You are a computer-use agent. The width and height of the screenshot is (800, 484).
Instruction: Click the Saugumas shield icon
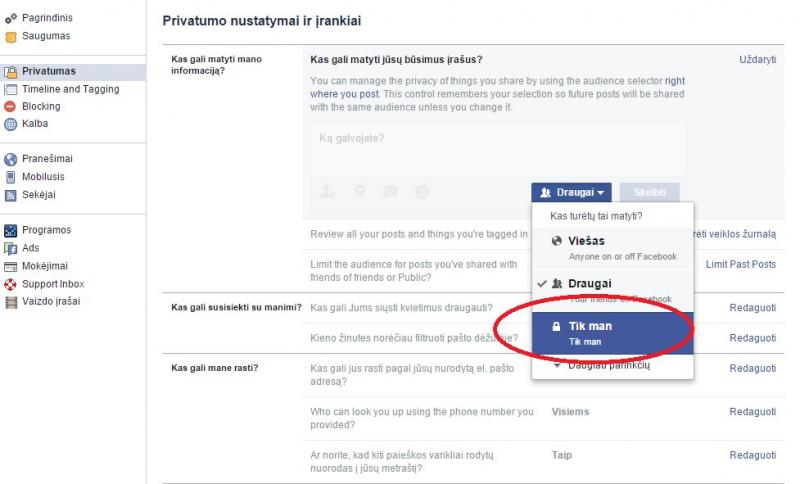tap(11, 36)
